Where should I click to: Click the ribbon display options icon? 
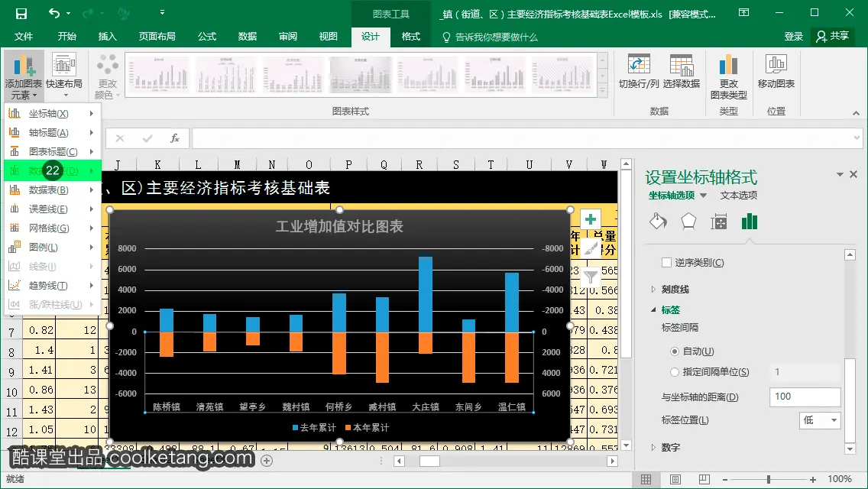pos(744,13)
